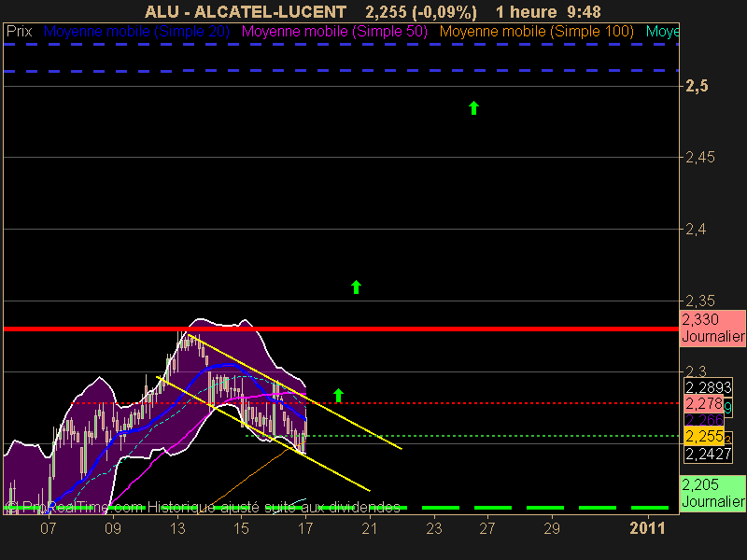Click the '21' date axis label

370,528
